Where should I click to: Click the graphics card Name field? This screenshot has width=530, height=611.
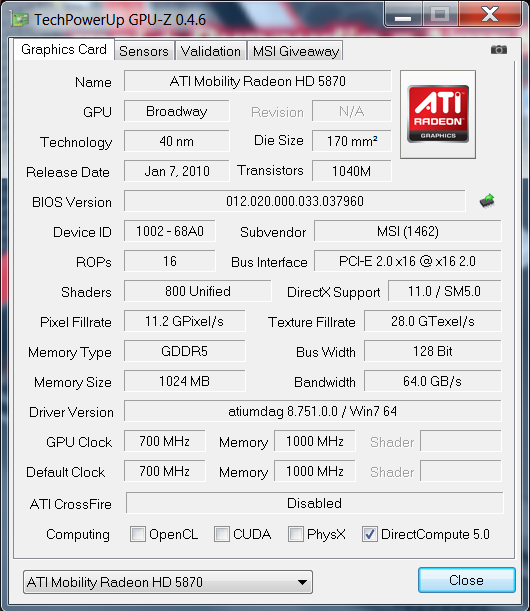point(258,81)
